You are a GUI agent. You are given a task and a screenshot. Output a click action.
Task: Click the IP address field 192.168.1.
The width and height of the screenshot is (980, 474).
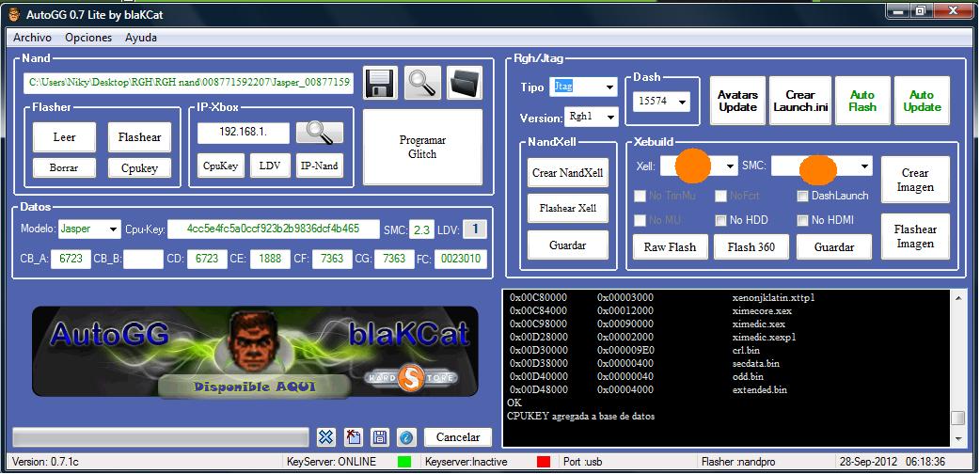(243, 133)
